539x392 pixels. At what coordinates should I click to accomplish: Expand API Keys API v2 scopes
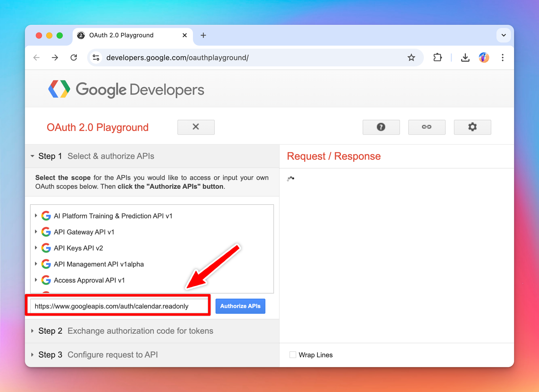coord(36,248)
